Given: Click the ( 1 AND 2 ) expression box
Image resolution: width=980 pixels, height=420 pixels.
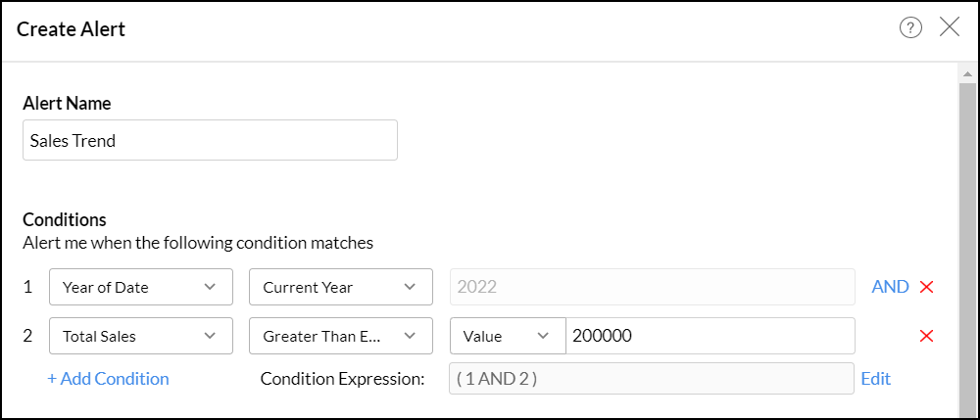Looking at the screenshot, I should 652,379.
